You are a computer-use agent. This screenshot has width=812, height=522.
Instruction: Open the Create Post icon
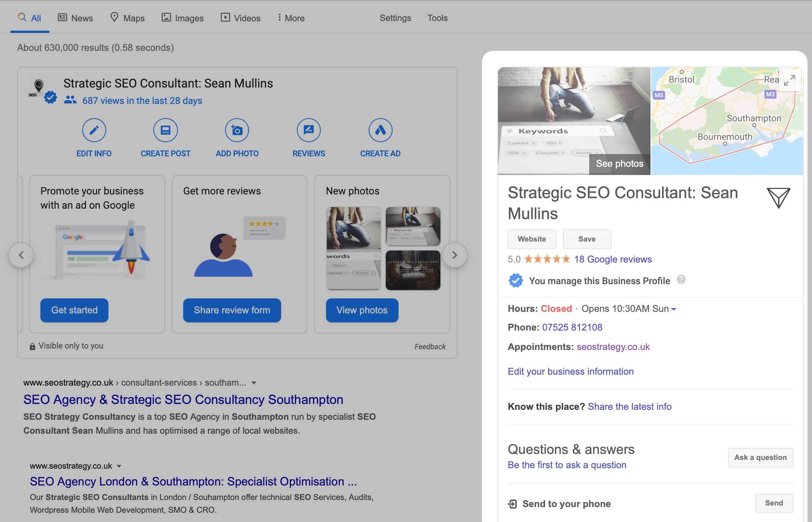pos(165,130)
